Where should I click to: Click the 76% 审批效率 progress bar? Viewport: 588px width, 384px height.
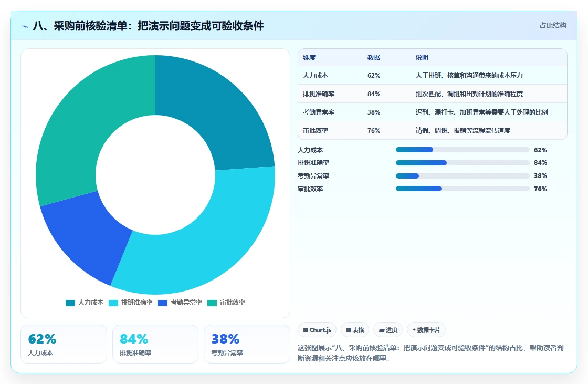(463, 189)
